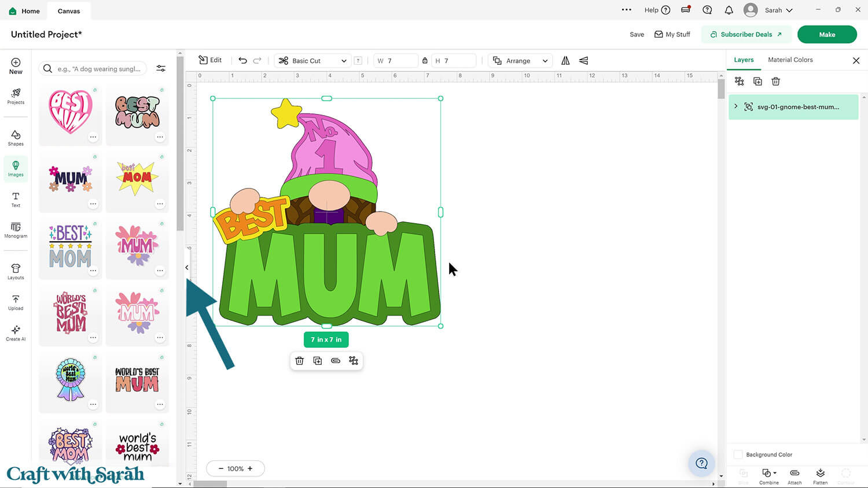The height and width of the screenshot is (488, 868).
Task: Collapse the images side panel
Action: 187,267
